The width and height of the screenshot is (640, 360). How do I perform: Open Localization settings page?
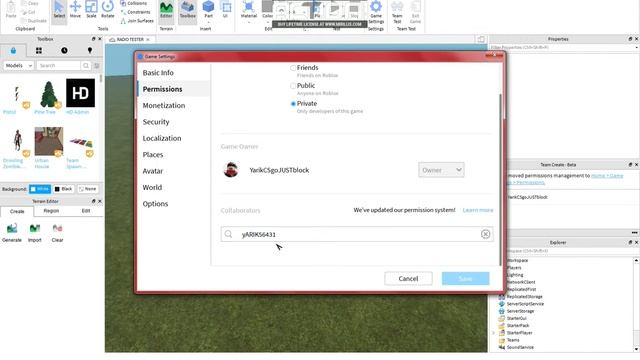(x=162, y=138)
